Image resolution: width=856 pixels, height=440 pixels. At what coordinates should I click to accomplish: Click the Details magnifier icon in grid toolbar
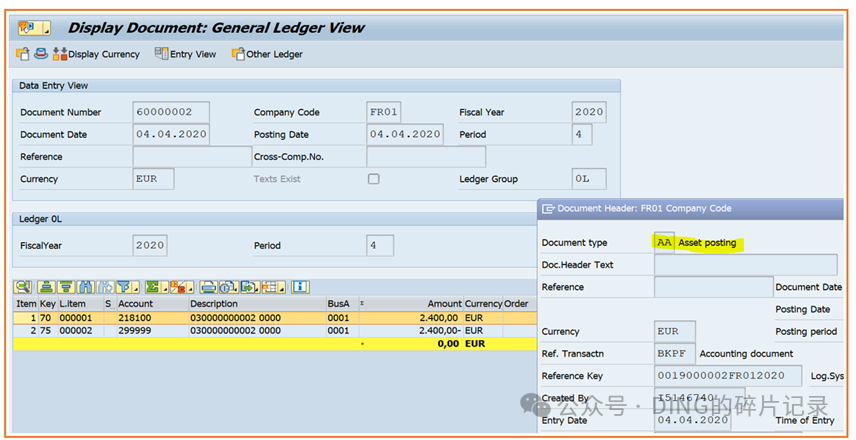pos(23,287)
